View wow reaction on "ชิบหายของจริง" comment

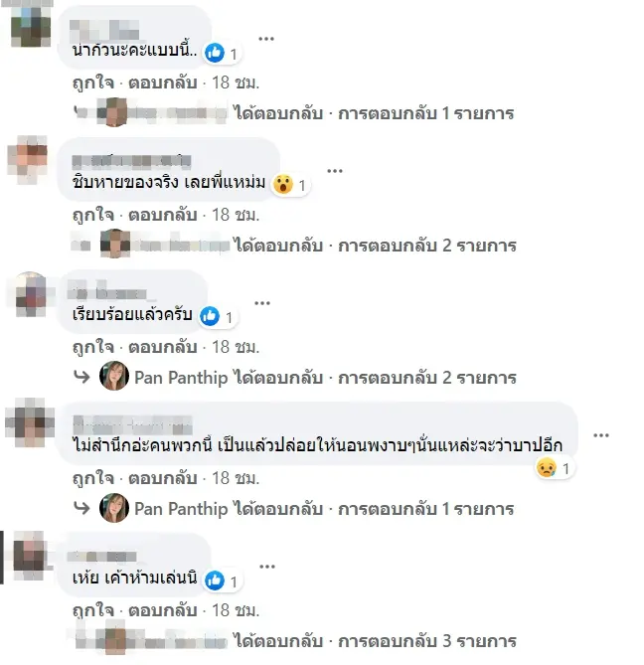[290, 185]
